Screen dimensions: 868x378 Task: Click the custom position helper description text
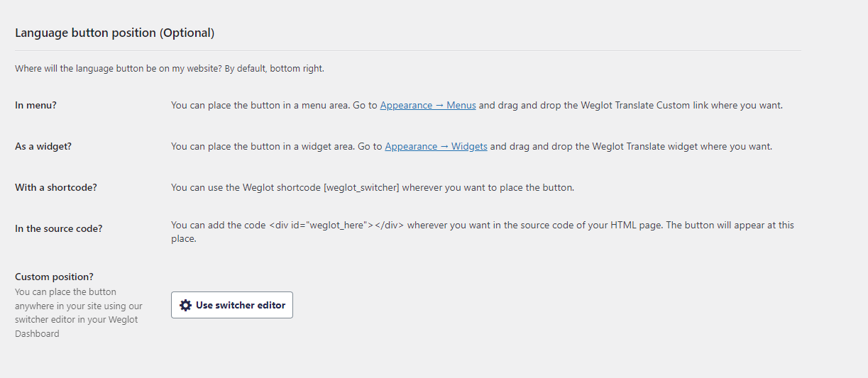pos(78,312)
